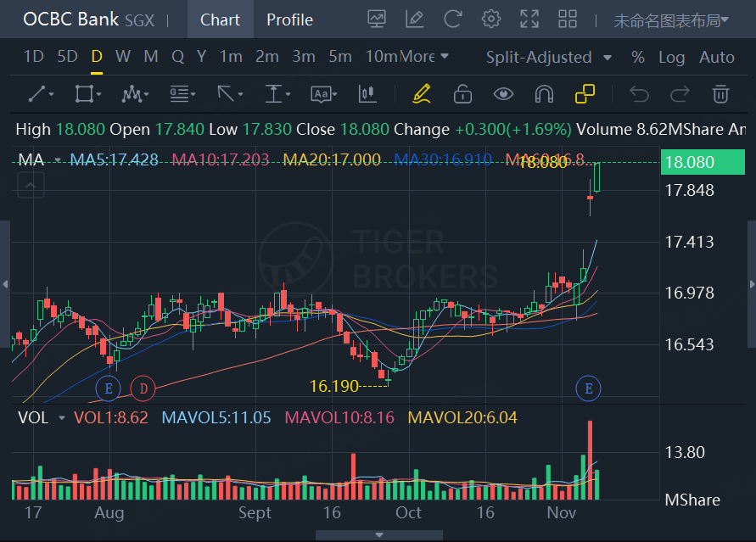This screenshot has width=756, height=542.
Task: Expand the More timeframes dropdown
Action: [424, 56]
